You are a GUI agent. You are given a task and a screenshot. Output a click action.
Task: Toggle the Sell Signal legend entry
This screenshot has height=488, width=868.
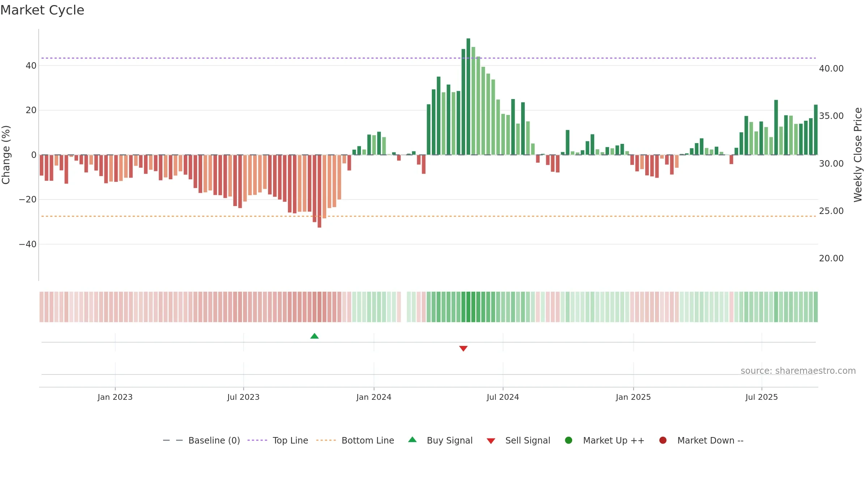(x=518, y=440)
